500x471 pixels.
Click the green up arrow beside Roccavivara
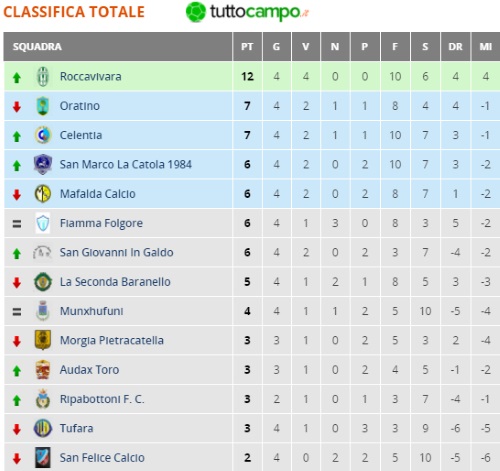point(17,78)
